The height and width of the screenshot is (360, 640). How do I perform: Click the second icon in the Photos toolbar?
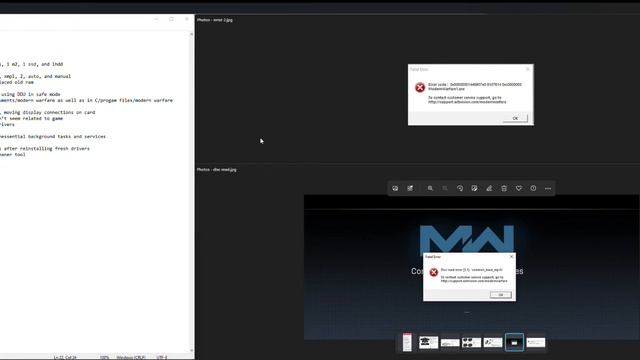click(x=410, y=188)
